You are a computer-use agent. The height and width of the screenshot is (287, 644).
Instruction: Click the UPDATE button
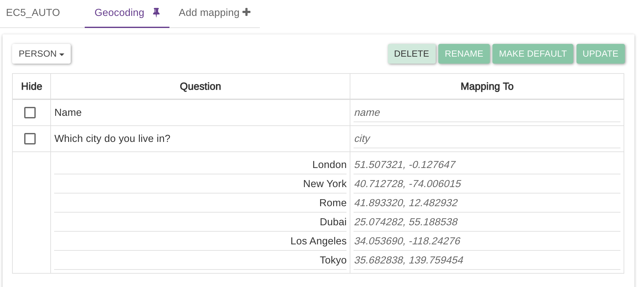tap(600, 54)
